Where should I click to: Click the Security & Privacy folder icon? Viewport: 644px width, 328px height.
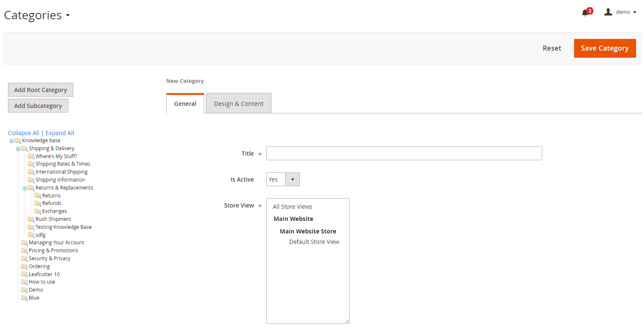pyautogui.click(x=25, y=259)
